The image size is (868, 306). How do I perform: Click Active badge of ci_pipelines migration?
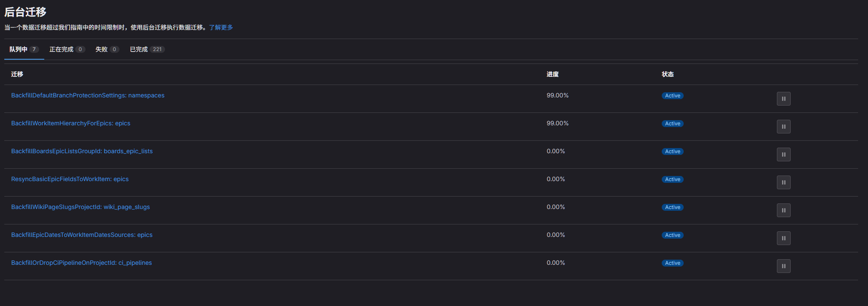(x=672, y=263)
